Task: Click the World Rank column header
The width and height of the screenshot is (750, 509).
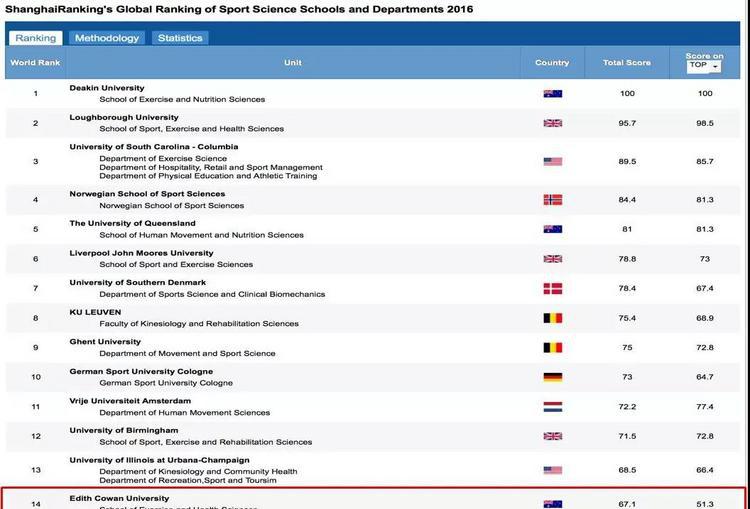Action: click(35, 63)
